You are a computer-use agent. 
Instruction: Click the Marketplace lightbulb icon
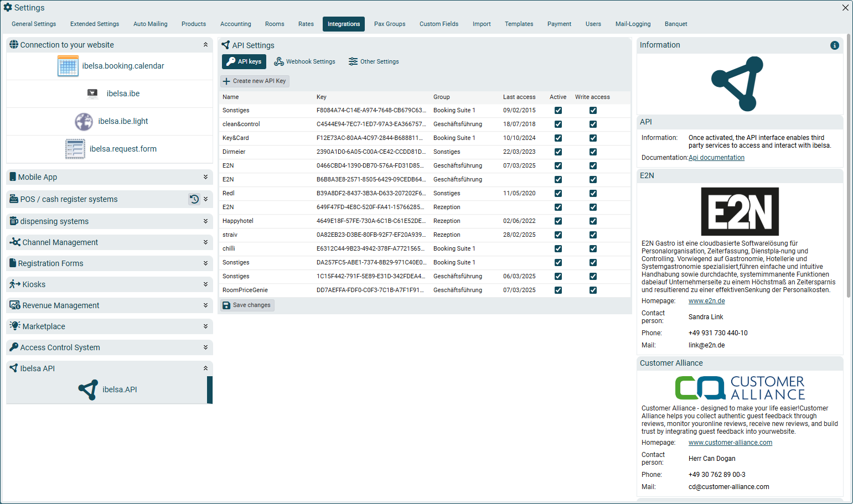(x=15, y=326)
